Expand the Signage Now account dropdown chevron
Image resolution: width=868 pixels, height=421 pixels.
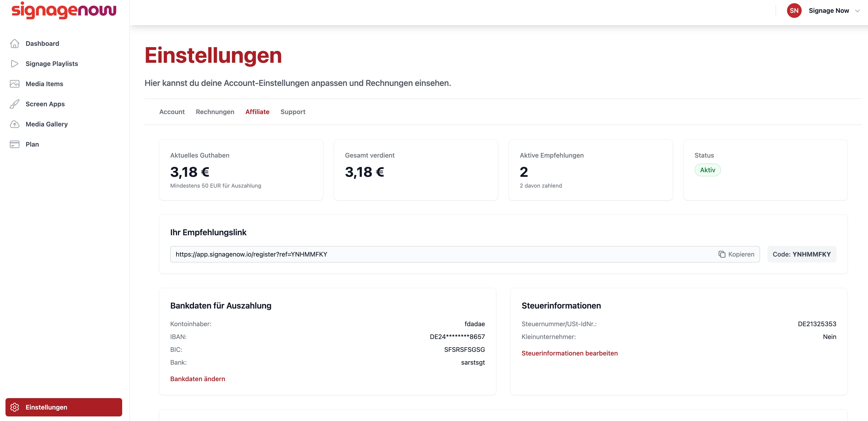(857, 11)
